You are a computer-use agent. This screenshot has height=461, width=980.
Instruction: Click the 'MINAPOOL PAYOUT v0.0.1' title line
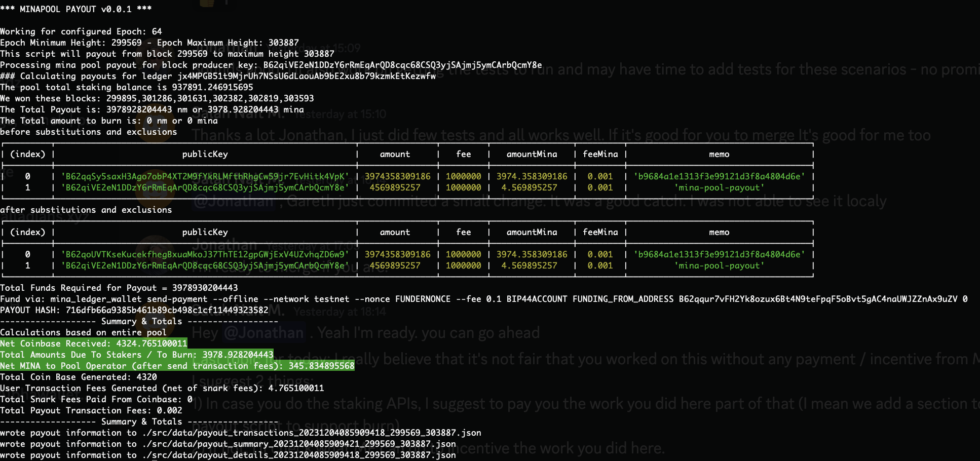pos(76,9)
